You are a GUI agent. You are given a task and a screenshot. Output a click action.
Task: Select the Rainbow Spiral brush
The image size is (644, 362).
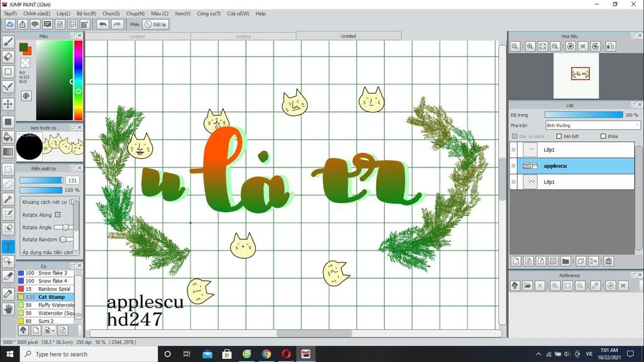click(45, 289)
